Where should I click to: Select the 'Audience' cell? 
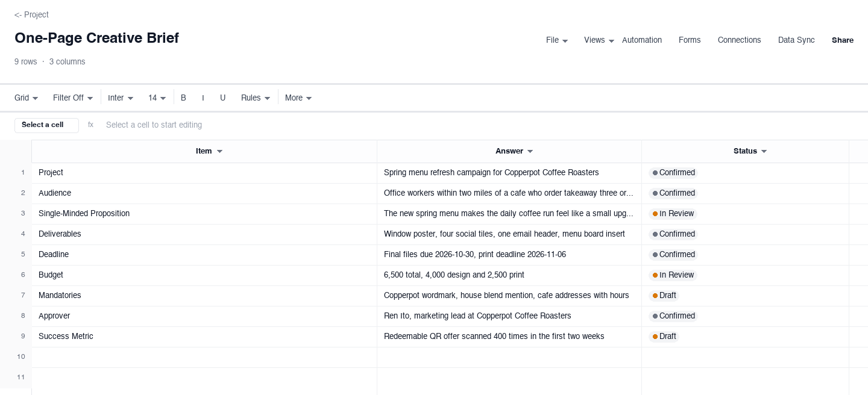pos(204,193)
